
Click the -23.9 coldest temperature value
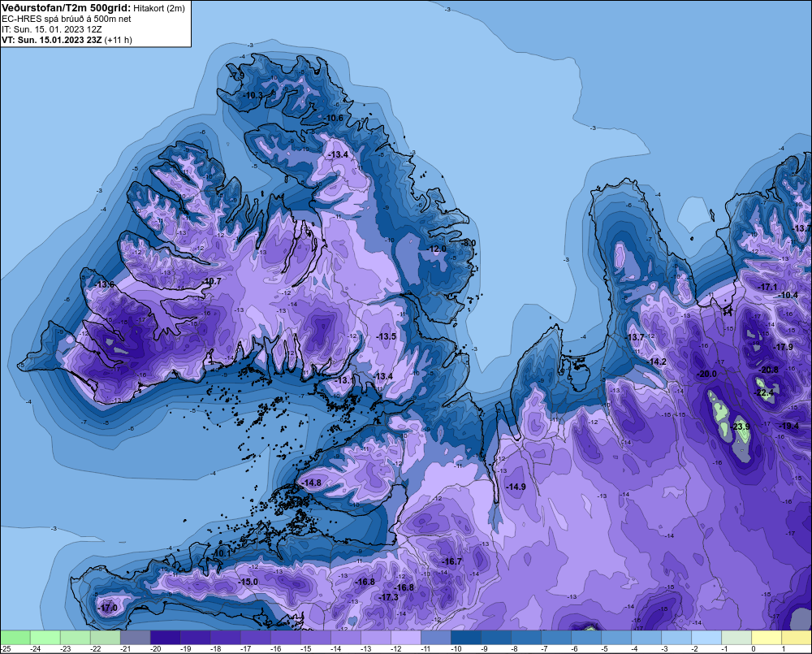[x=741, y=427]
